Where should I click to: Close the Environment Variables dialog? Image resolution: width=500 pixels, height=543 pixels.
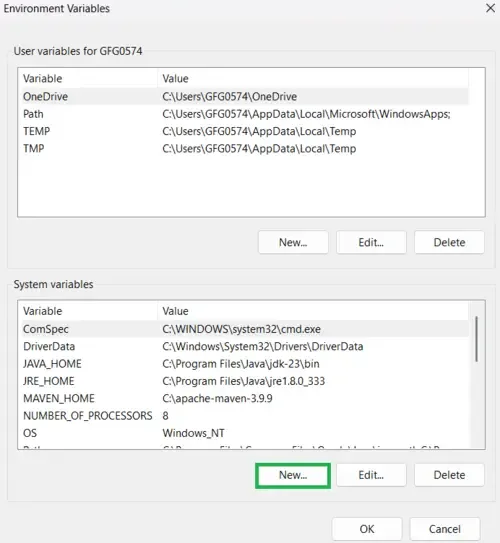pyautogui.click(x=490, y=8)
